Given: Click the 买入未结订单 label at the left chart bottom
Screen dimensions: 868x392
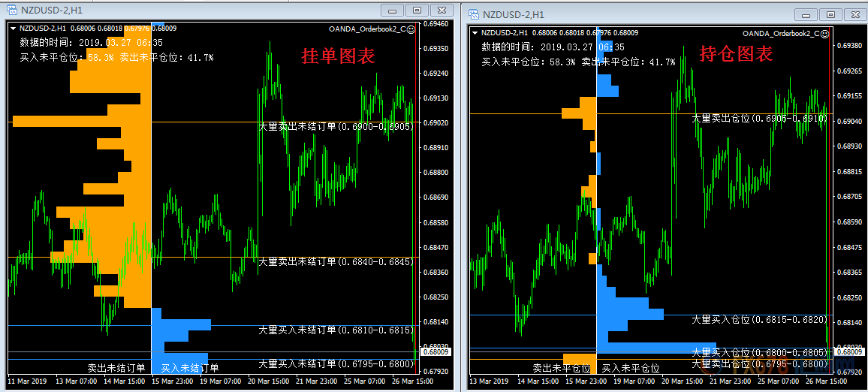Looking at the screenshot, I should [x=190, y=368].
